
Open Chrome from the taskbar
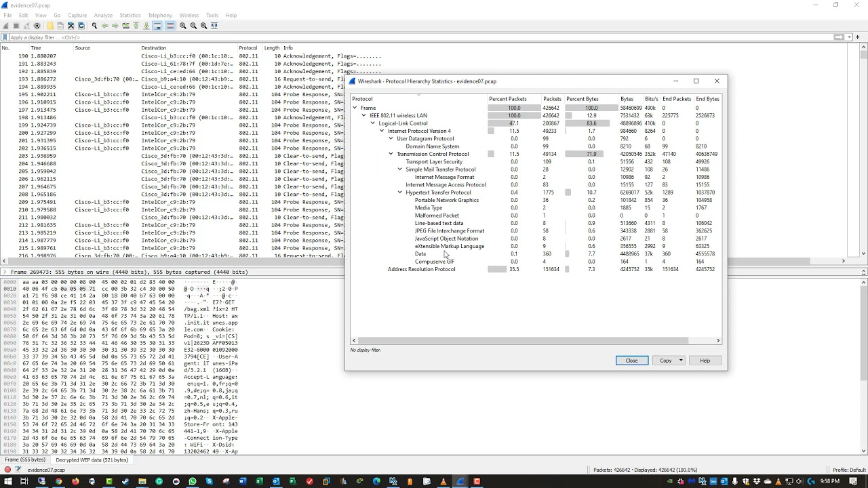point(58,481)
